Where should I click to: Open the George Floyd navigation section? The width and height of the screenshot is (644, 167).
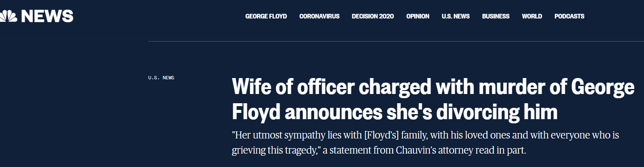[x=266, y=16]
